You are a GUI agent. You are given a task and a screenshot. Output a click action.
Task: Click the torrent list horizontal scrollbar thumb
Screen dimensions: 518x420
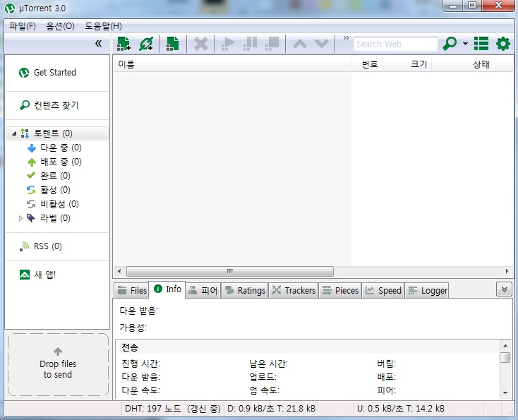(230, 271)
